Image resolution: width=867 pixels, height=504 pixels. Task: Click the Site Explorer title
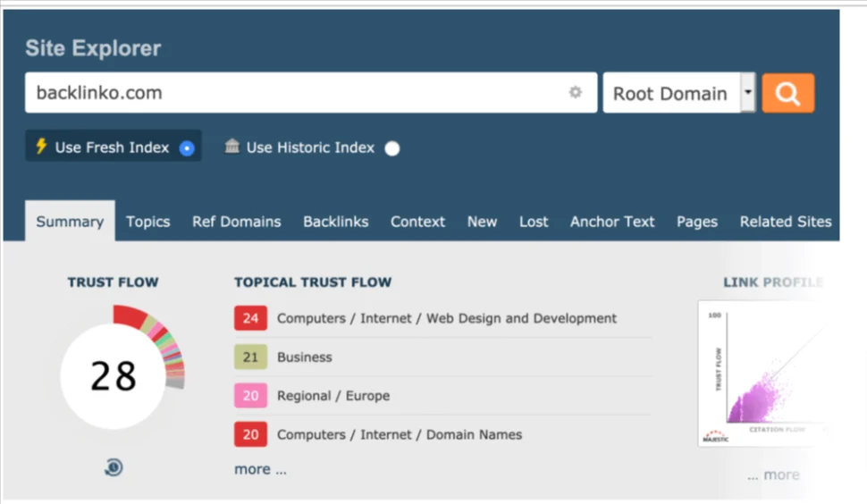click(x=93, y=48)
